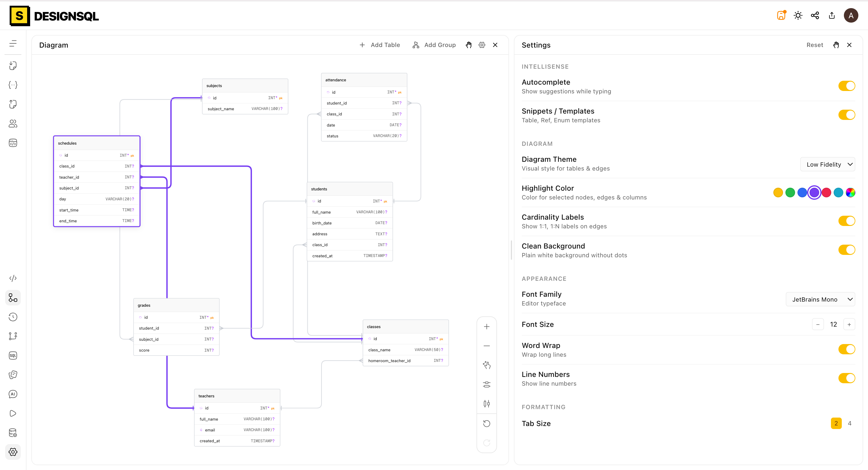
Task: Switch to the code editor view icon
Action: point(13,278)
